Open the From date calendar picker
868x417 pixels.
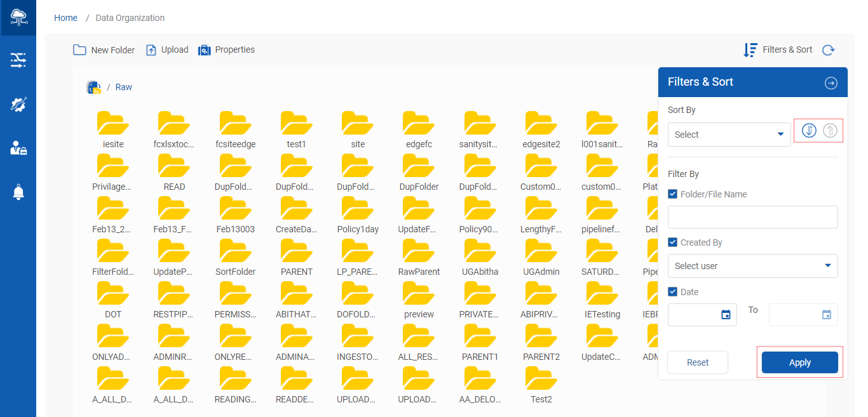[726, 315]
